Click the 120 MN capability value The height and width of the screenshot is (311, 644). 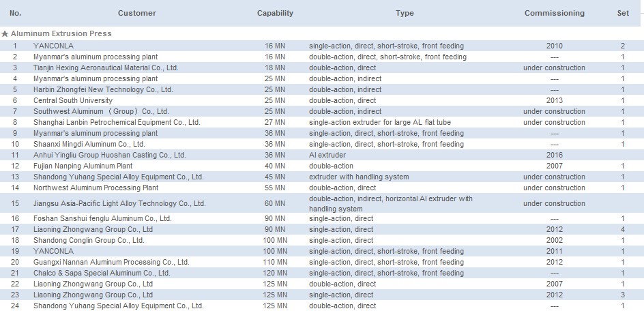pos(275,273)
